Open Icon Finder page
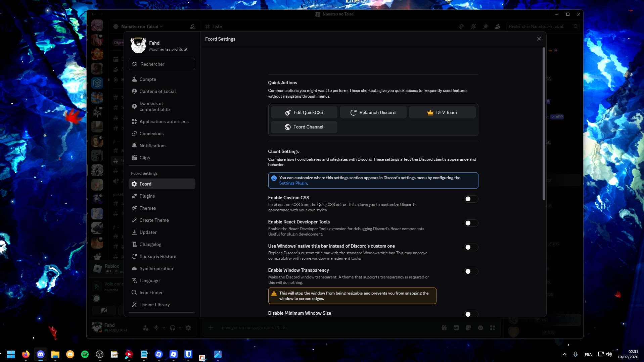The height and width of the screenshot is (362, 644). point(162,293)
